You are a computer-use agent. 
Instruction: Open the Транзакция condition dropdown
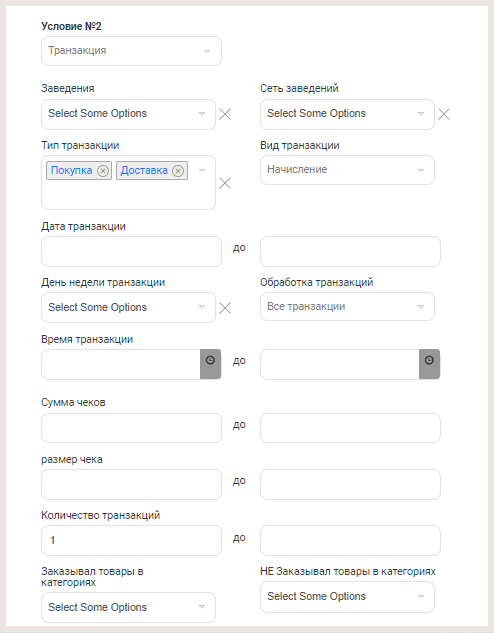131,51
